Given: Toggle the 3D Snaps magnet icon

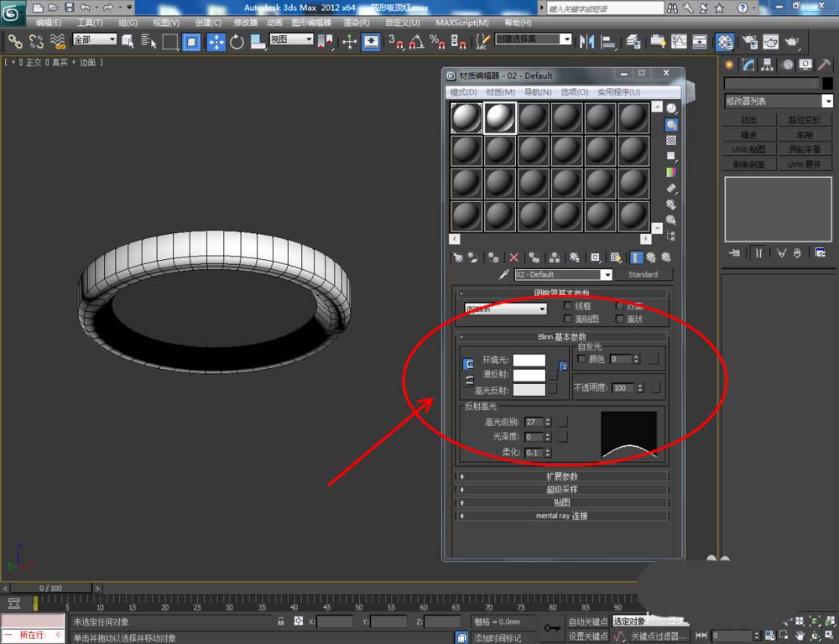Looking at the screenshot, I should [x=396, y=42].
